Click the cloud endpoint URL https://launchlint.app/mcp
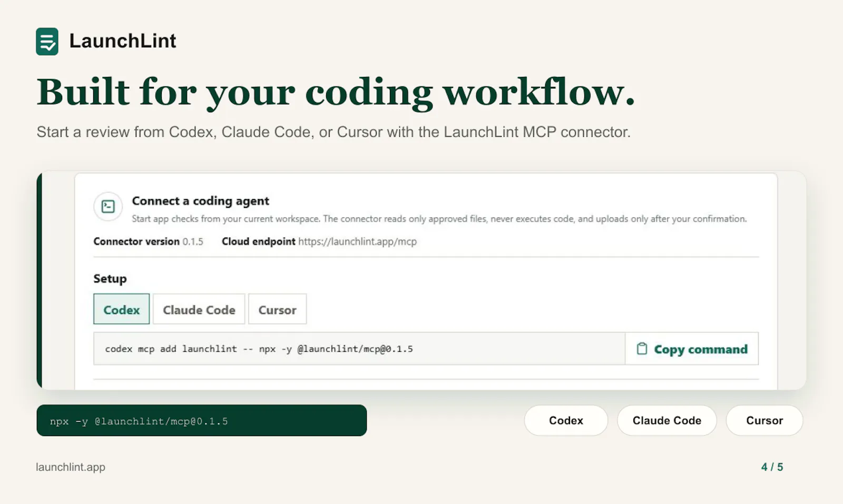The height and width of the screenshot is (504, 843). click(x=357, y=241)
